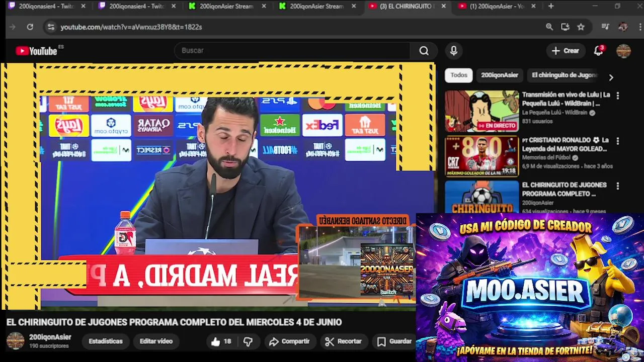Screen dimensions: 644x362
Task: Maximize or restore the Chrome window
Action: click(617, 6)
